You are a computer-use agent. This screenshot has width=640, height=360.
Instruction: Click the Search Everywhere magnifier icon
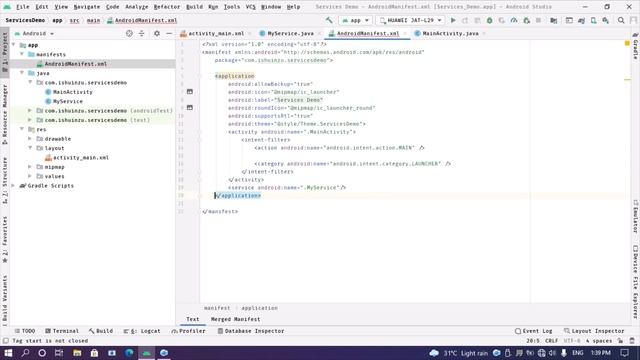point(621,20)
